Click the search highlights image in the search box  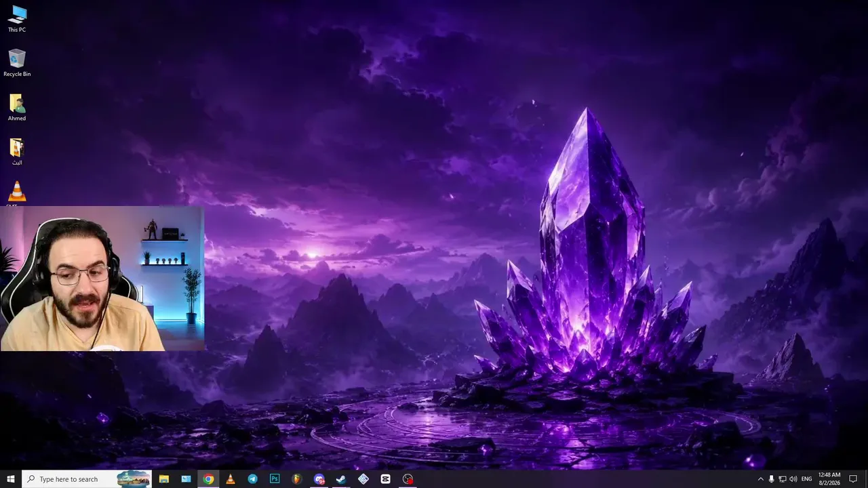[x=134, y=479]
